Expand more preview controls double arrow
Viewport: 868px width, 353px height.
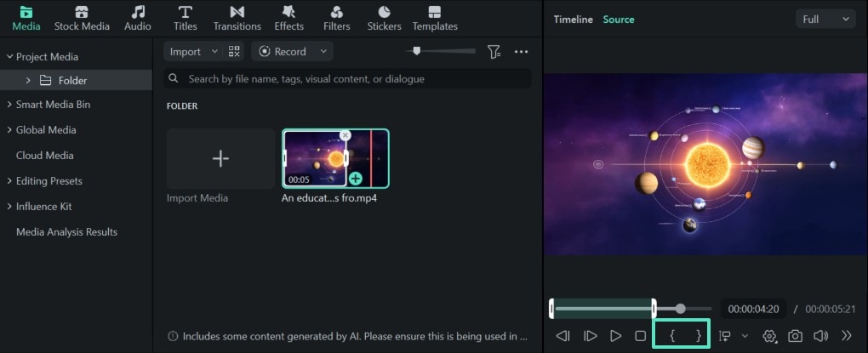click(x=846, y=336)
